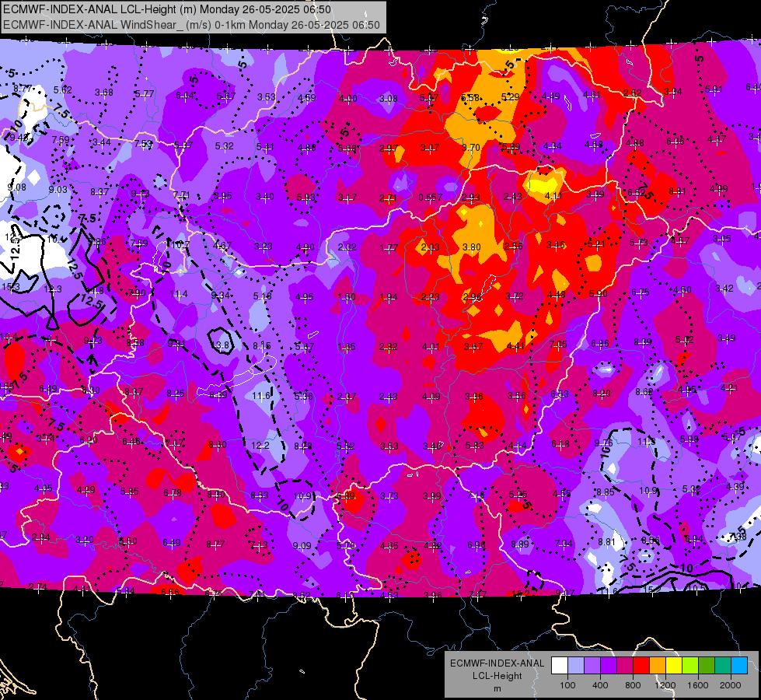Click the grid value '1.50'

point(347,297)
